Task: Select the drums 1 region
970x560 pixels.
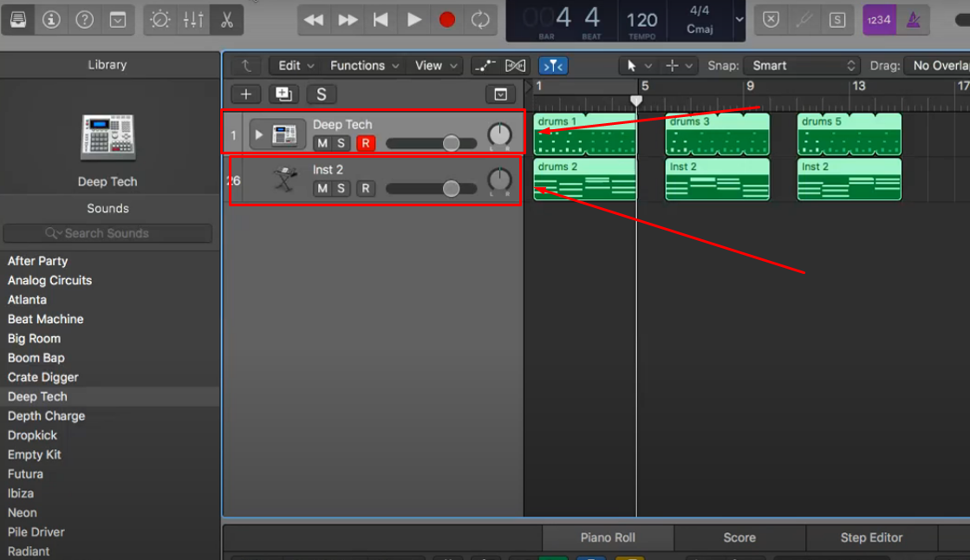Action: click(585, 134)
